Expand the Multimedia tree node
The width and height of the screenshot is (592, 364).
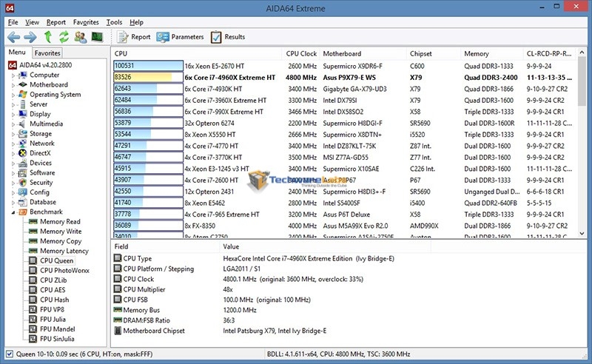[13, 124]
